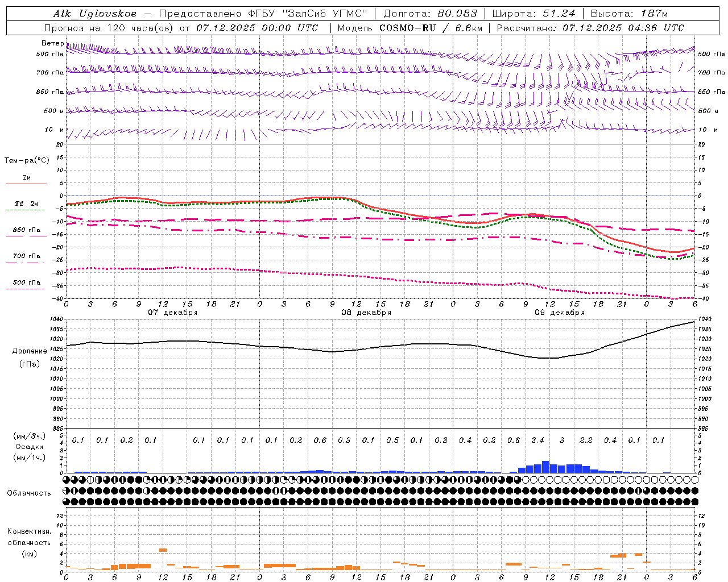Click the station name Alk_Uglovskoe
This screenshot has width=728, height=582.
(x=95, y=14)
